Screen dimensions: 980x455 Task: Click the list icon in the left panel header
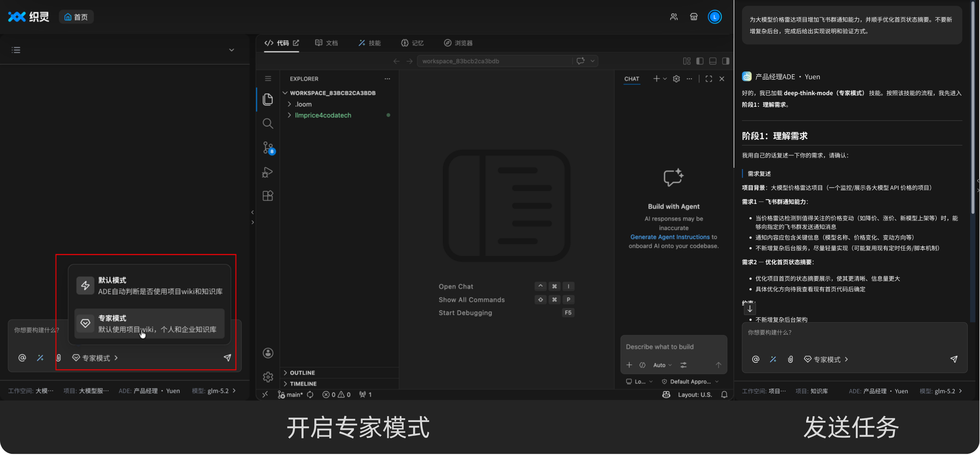point(16,50)
